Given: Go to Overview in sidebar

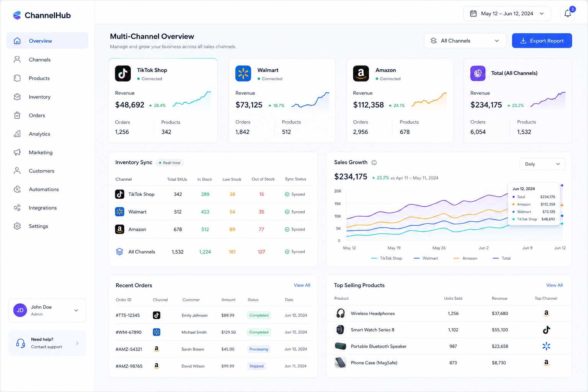Looking at the screenshot, I should point(47,41).
